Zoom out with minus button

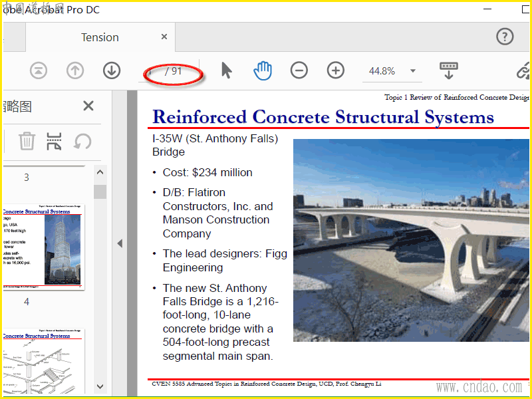point(299,70)
